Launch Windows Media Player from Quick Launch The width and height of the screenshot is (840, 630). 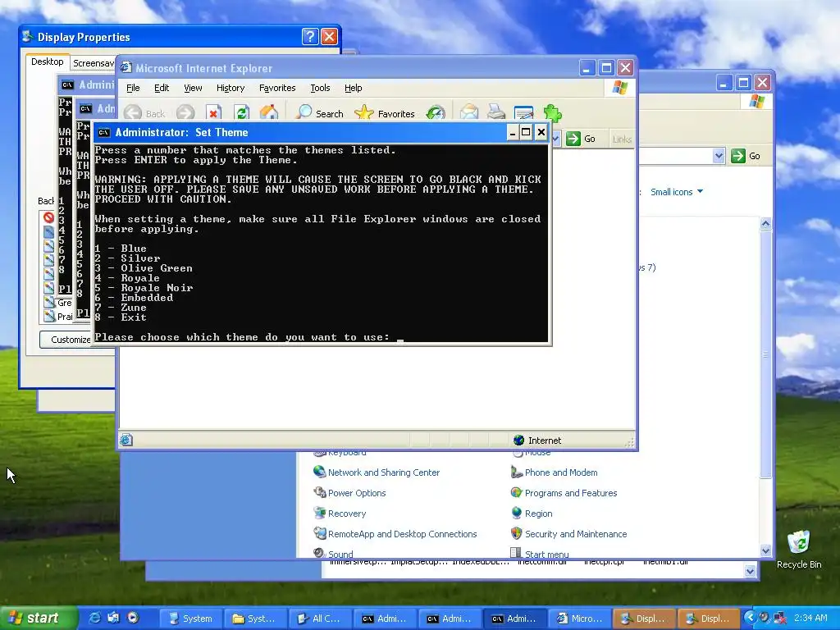click(x=133, y=618)
